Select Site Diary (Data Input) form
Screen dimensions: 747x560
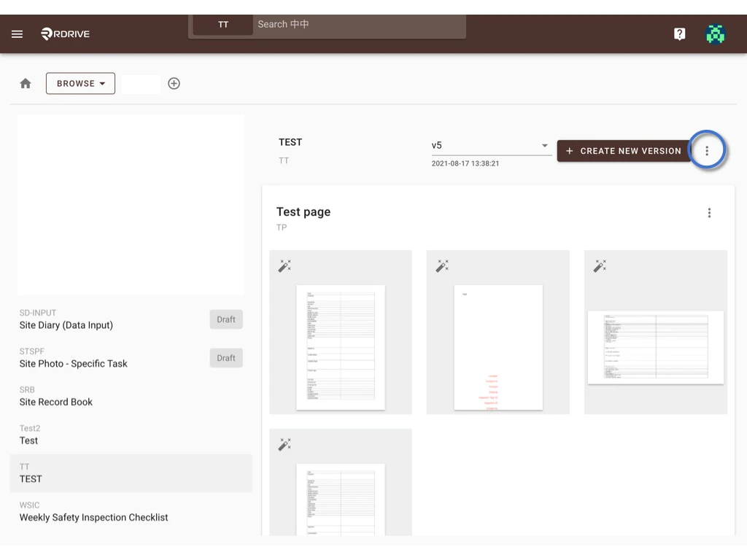point(131,319)
